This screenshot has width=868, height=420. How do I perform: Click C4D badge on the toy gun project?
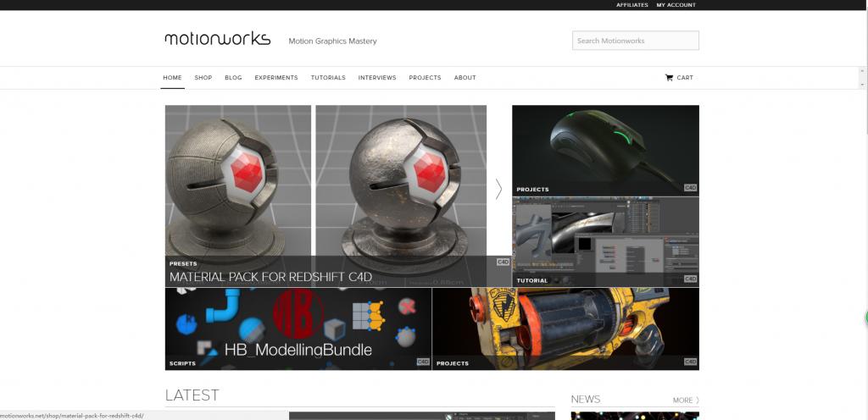coord(690,362)
